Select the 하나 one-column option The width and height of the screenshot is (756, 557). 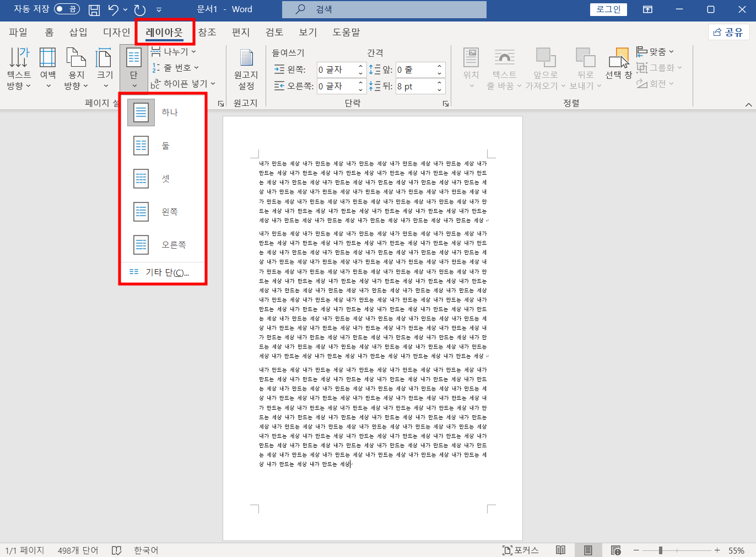pos(163,113)
